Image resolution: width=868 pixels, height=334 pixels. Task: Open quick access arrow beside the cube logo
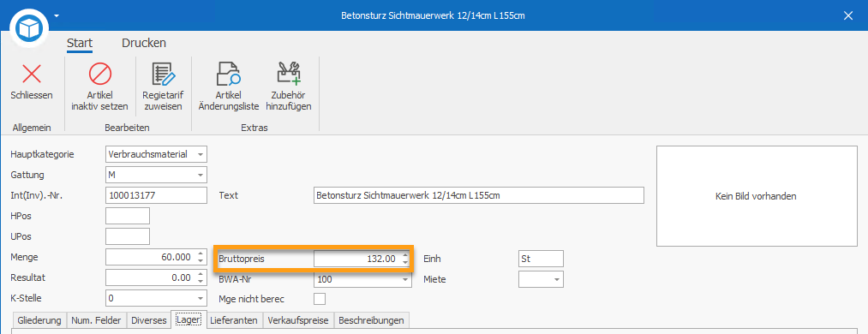coord(57,15)
